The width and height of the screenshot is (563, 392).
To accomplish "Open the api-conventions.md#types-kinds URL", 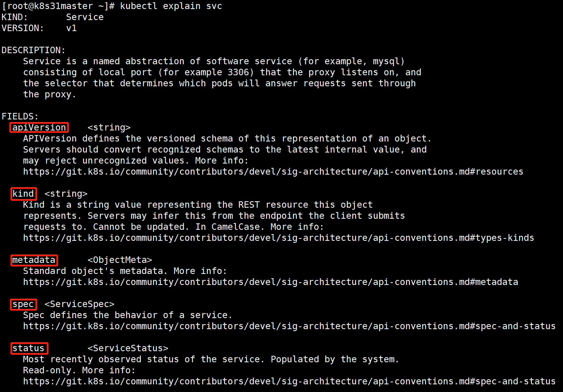I will coord(279,238).
